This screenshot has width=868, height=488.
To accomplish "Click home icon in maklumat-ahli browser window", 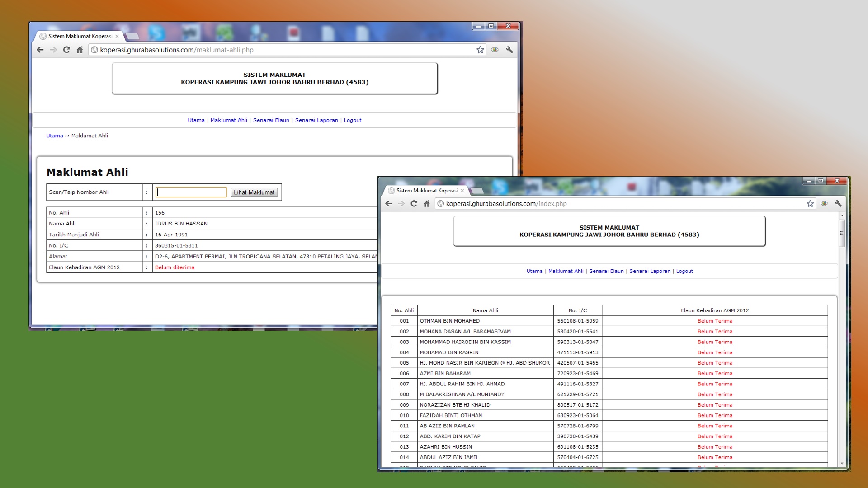I will 80,50.
